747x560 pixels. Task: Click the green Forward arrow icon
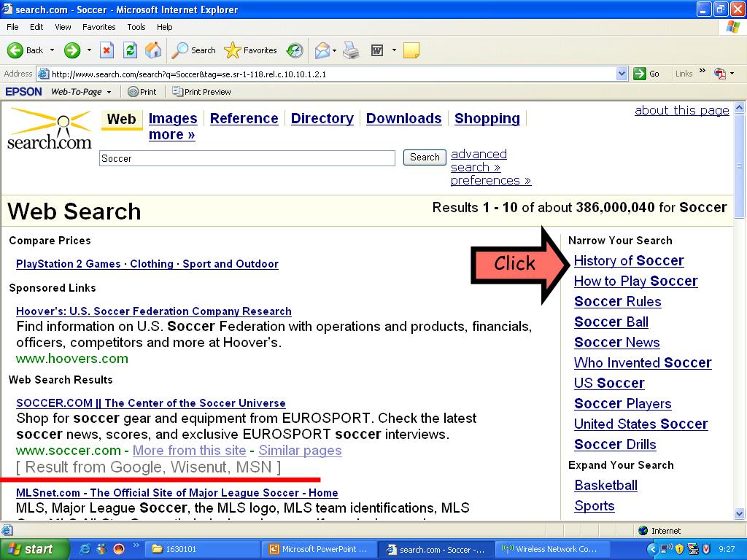pyautogui.click(x=72, y=50)
